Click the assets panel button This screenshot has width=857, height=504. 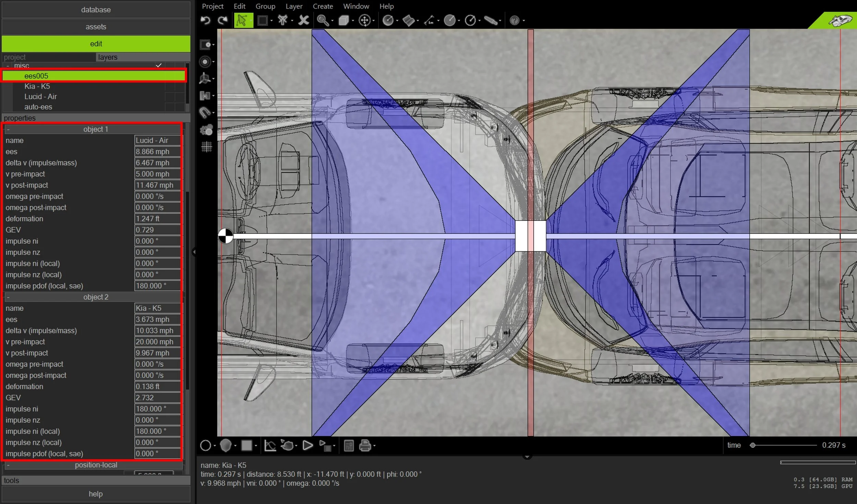click(96, 27)
